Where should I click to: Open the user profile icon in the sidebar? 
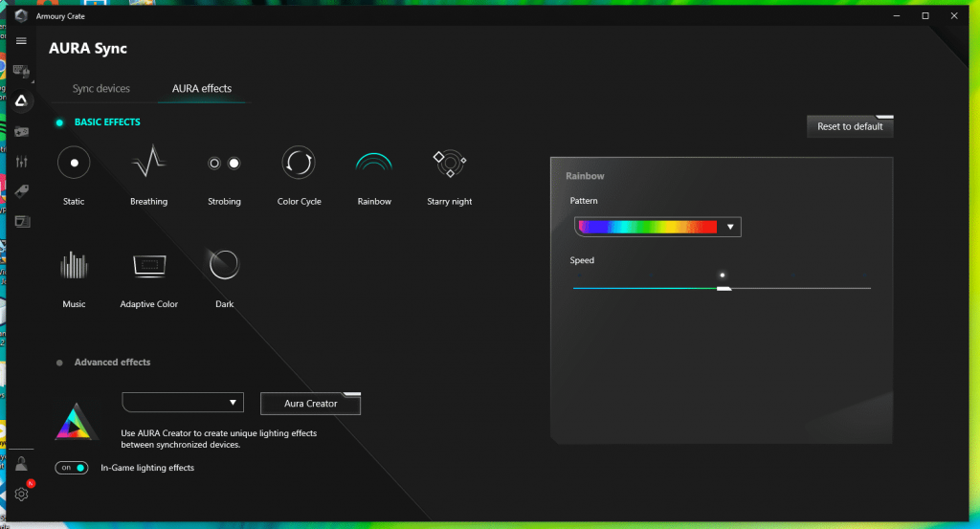point(21,463)
